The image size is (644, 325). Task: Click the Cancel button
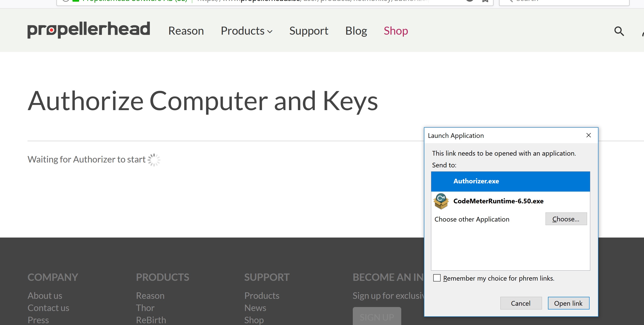521,303
